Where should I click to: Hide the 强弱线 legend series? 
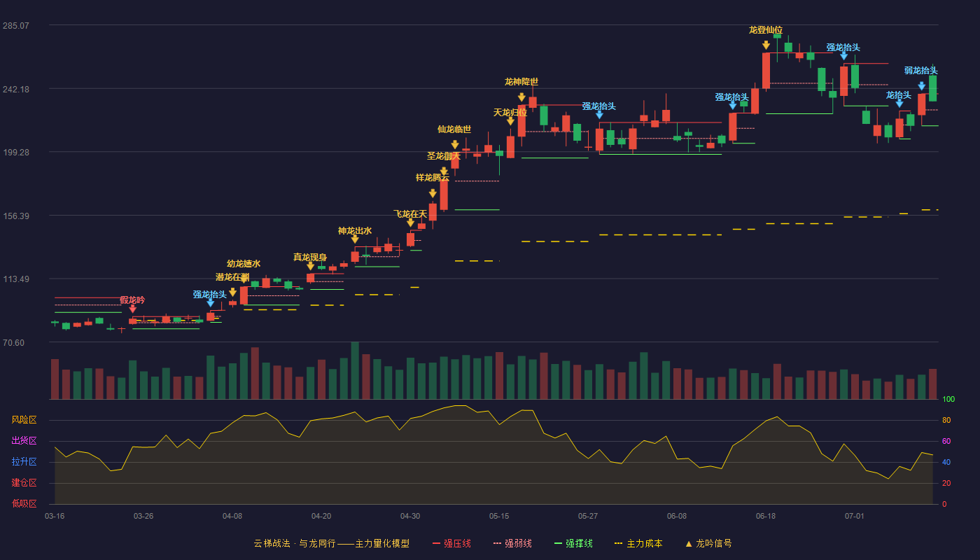point(512,543)
